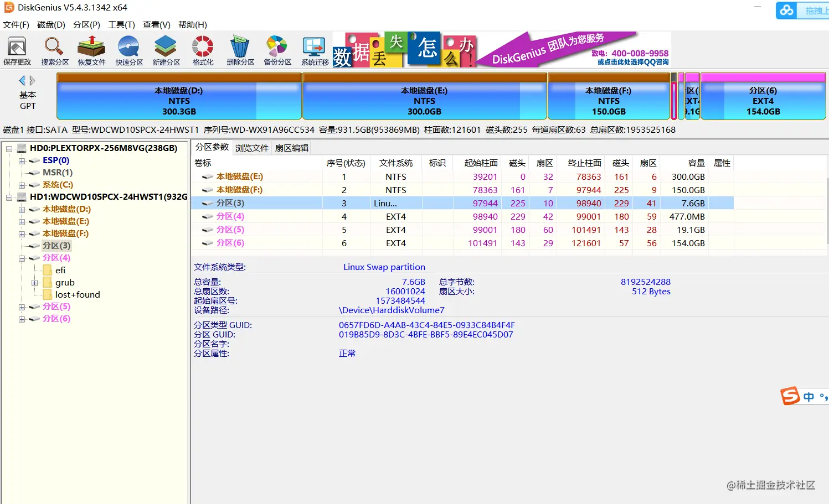The height and width of the screenshot is (504, 829).
Task: Click the HD0 PLEXTOR disk icon
Action: click(22, 148)
